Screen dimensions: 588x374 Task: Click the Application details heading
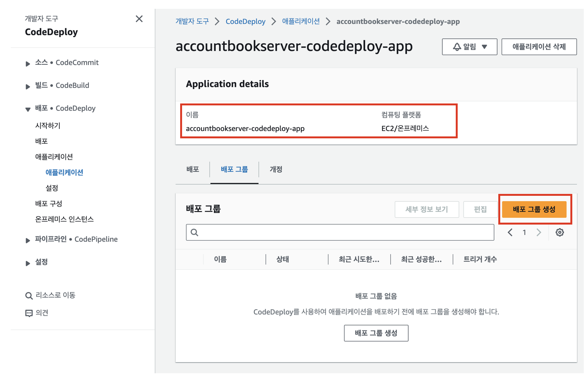227,84
